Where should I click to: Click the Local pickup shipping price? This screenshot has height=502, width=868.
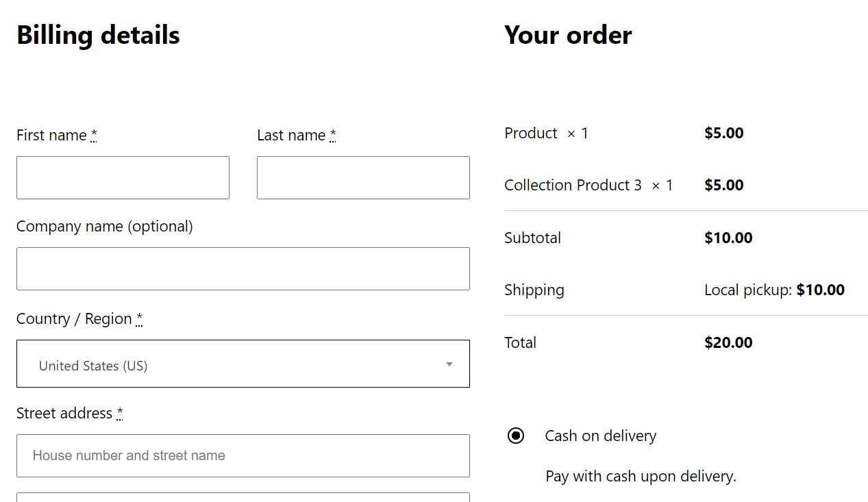(x=774, y=290)
